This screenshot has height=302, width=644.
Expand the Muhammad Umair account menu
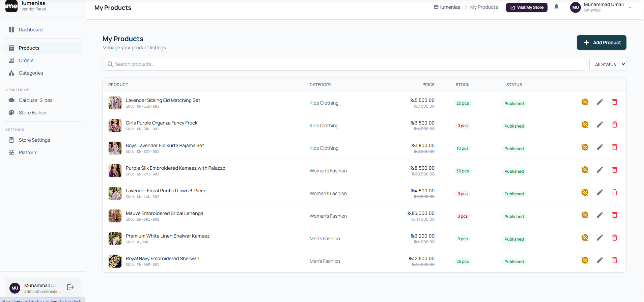601,7
